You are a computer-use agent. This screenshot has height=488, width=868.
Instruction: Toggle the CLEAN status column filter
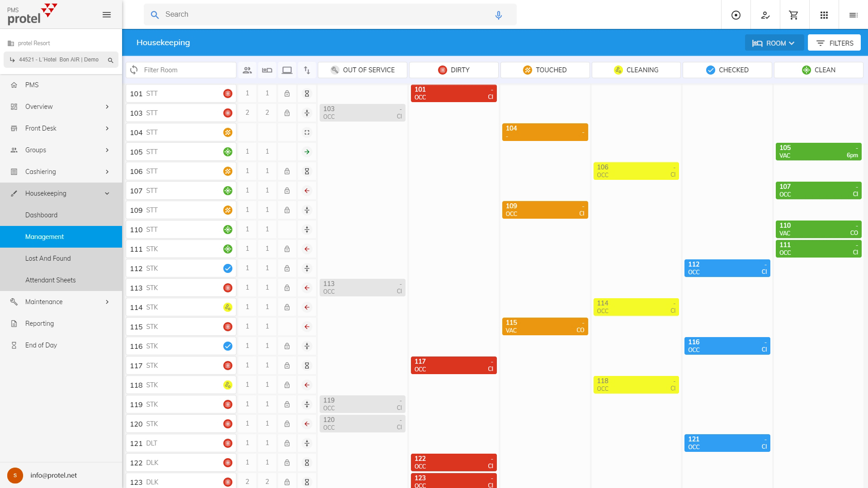(818, 70)
